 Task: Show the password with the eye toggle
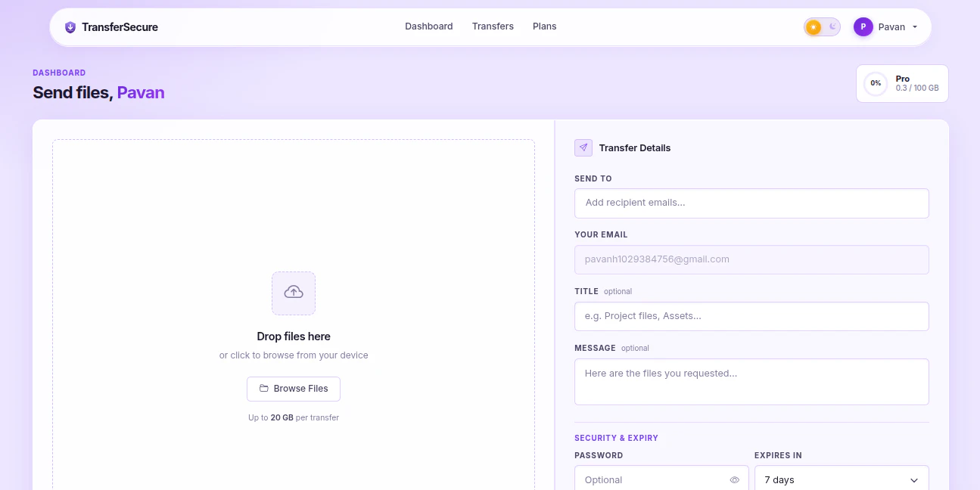734,479
